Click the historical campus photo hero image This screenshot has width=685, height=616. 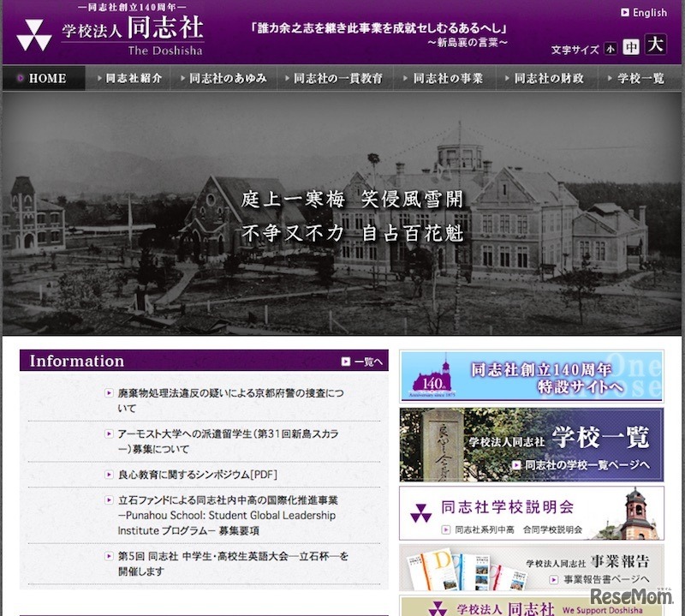click(x=342, y=212)
